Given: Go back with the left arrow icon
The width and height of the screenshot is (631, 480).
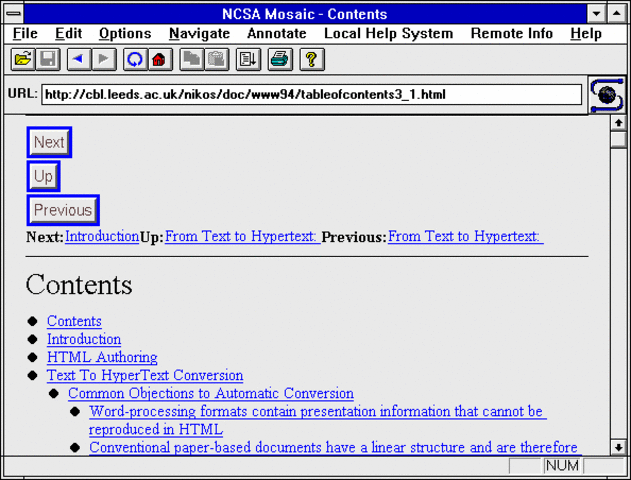Looking at the screenshot, I should [x=79, y=60].
